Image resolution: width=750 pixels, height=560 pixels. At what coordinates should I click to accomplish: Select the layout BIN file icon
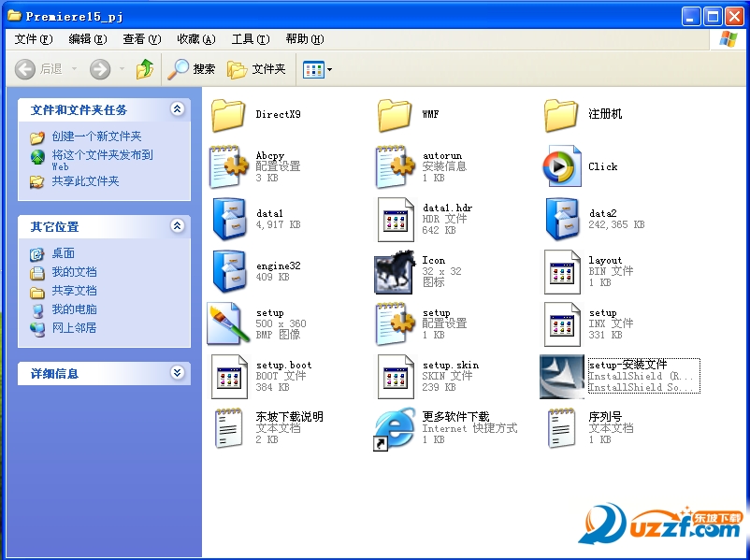pyautogui.click(x=562, y=272)
